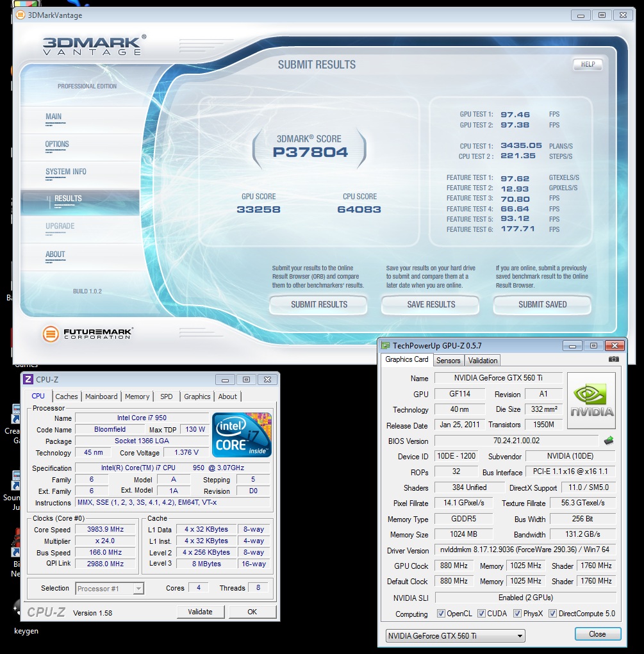Click the NVIDIA SLI value Enabled (2 GPUs)
Viewport: 644px width, 654px height.
point(525,598)
